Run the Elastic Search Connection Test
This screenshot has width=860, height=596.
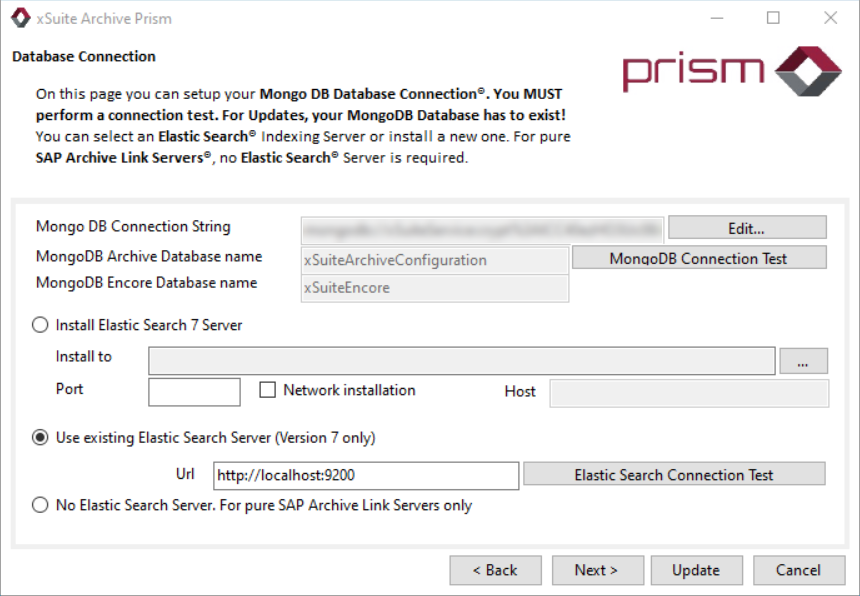pos(674,475)
